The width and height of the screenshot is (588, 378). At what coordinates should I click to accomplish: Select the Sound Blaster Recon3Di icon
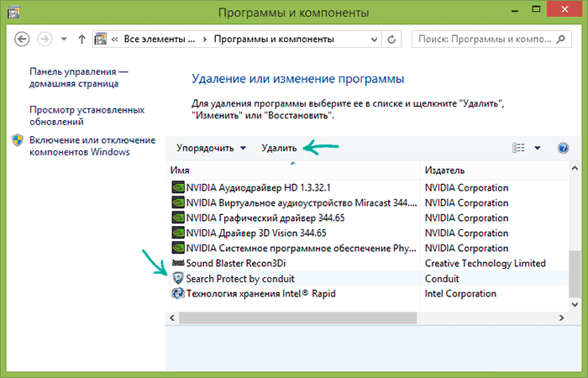[177, 263]
